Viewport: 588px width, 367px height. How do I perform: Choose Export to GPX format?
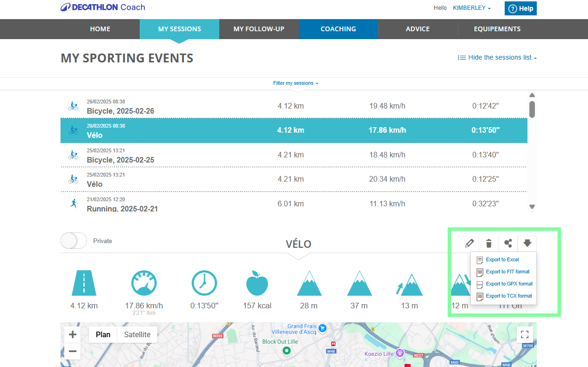click(508, 284)
